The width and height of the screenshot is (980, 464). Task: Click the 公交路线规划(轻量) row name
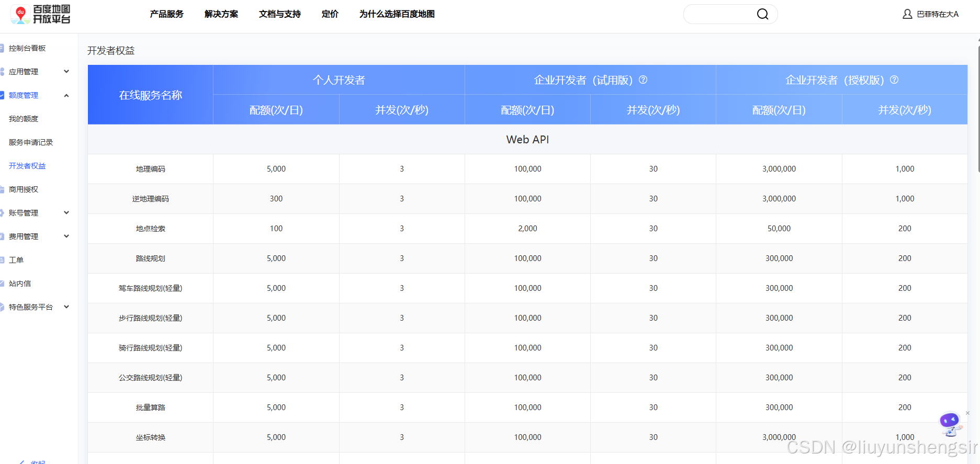point(151,378)
